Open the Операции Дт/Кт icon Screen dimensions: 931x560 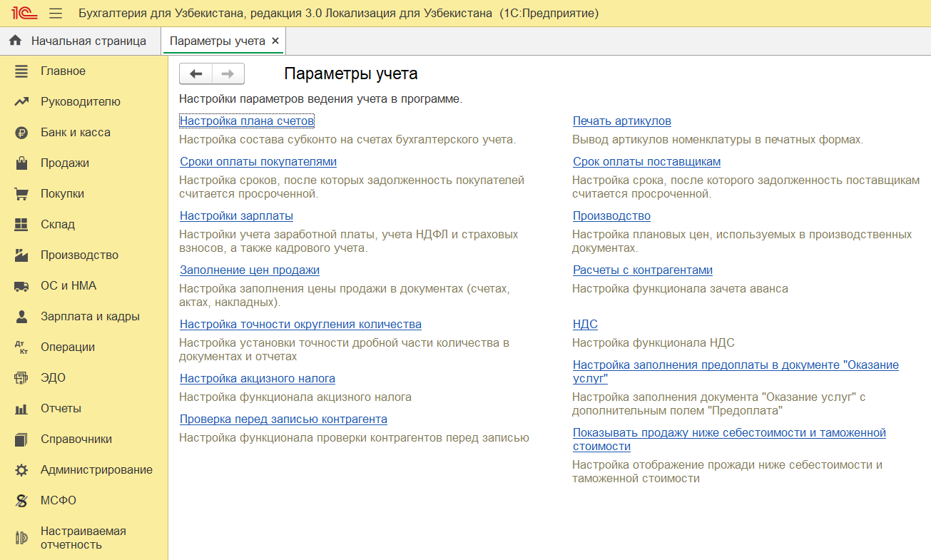pyautogui.click(x=21, y=347)
